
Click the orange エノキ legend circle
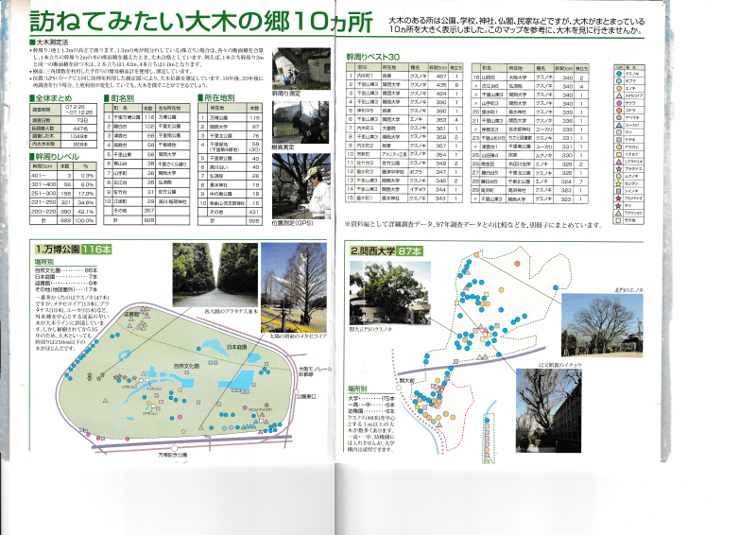click(619, 88)
